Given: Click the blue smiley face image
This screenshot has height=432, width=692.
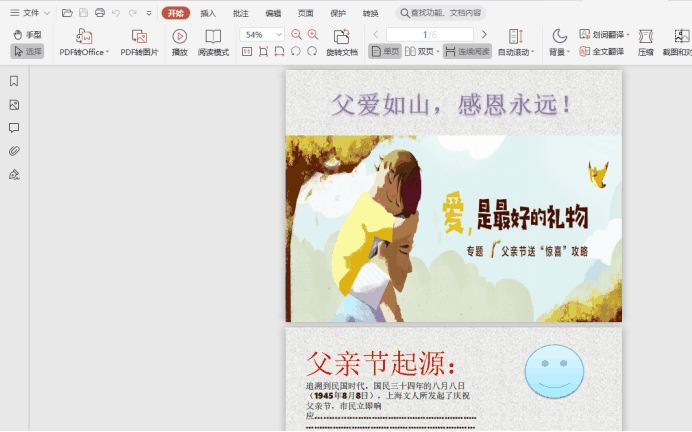Looking at the screenshot, I should click(x=554, y=372).
